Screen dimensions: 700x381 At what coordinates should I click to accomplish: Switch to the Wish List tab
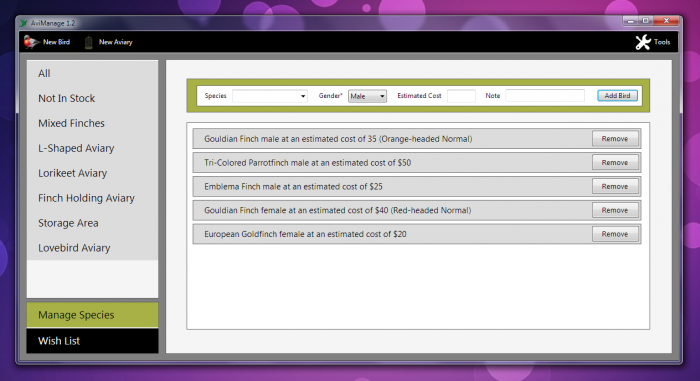92,341
